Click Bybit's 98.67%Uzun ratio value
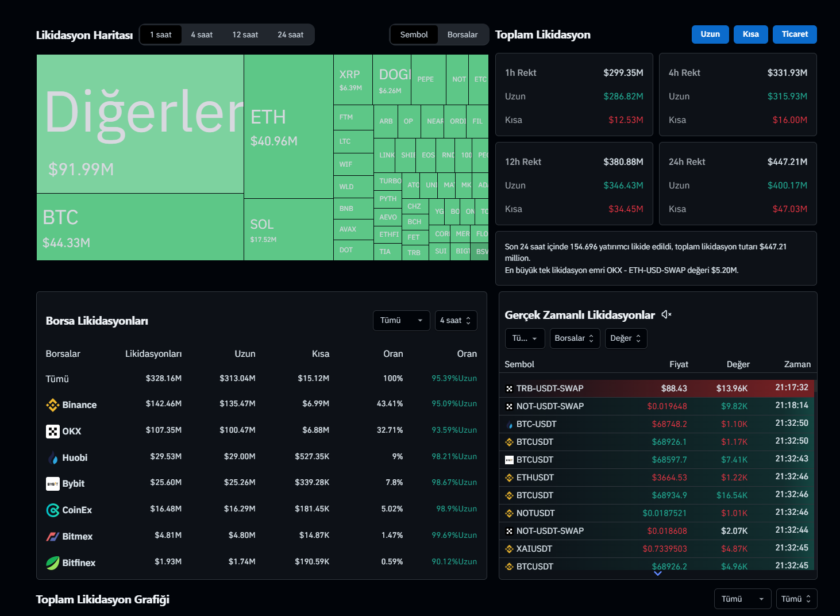The image size is (840, 616). 454,483
